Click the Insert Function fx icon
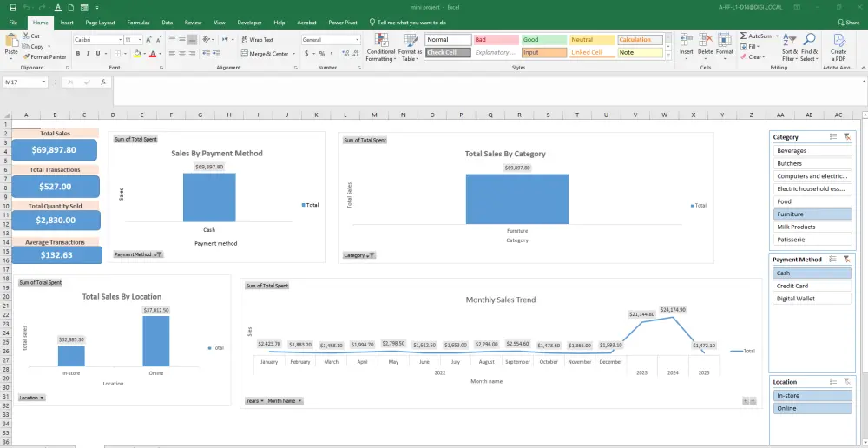868x448 pixels. click(103, 82)
